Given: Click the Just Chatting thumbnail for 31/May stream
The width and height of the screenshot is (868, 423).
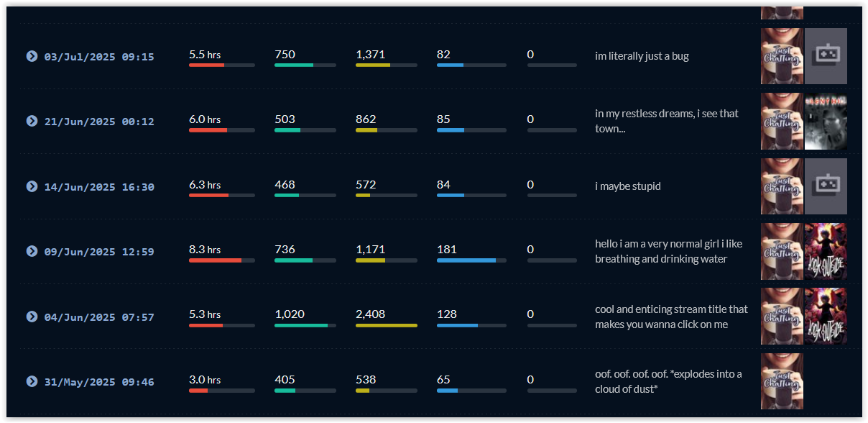Looking at the screenshot, I should click(x=782, y=381).
